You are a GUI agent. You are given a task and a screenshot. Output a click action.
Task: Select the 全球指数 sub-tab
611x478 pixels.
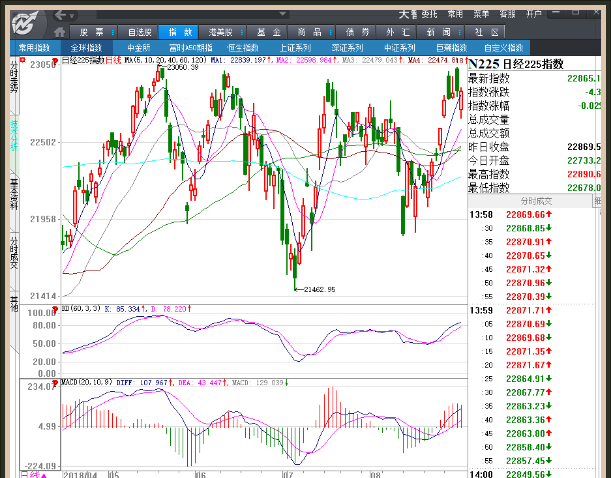click(86, 48)
